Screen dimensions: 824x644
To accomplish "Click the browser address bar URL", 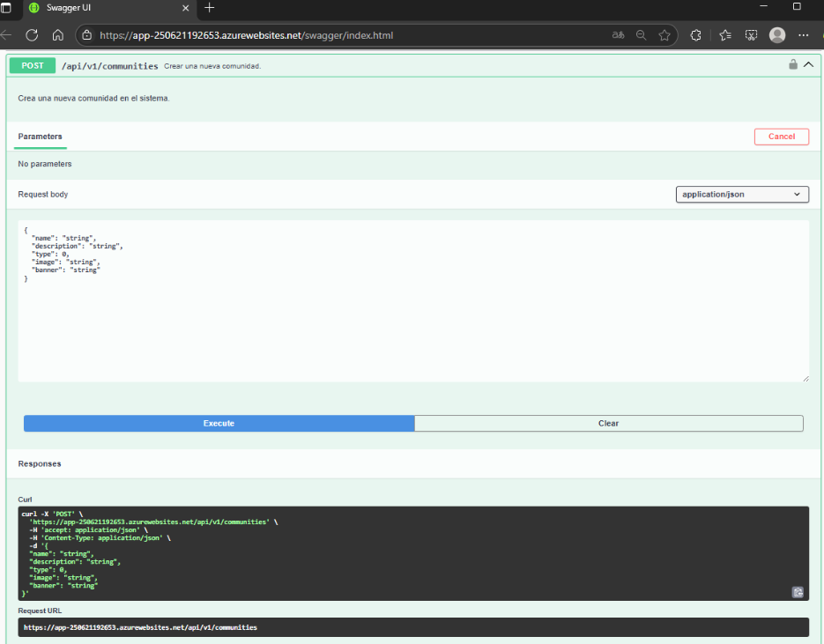I will click(247, 35).
